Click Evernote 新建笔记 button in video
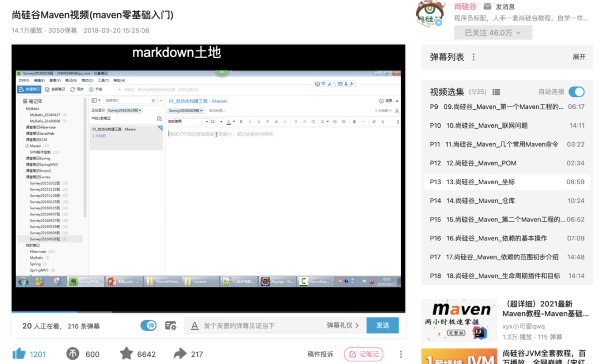 (29, 89)
